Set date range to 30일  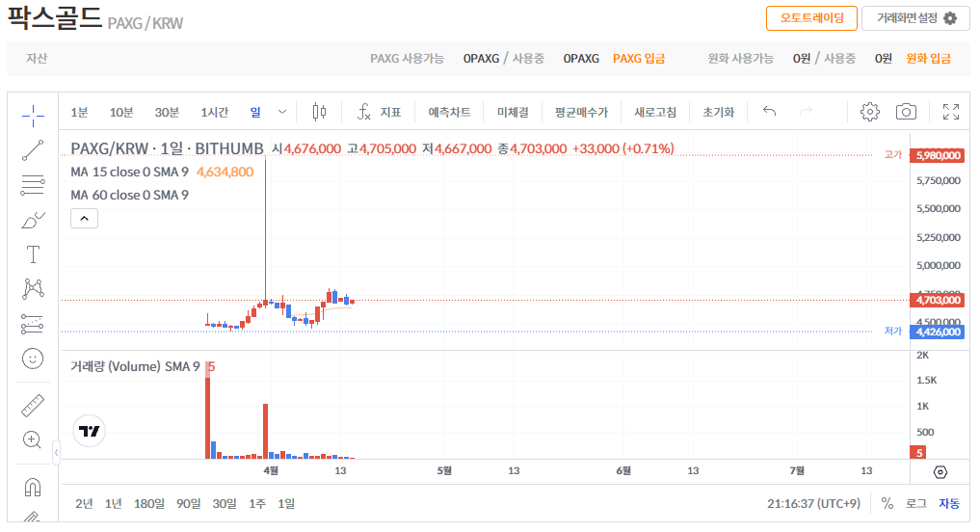225,504
